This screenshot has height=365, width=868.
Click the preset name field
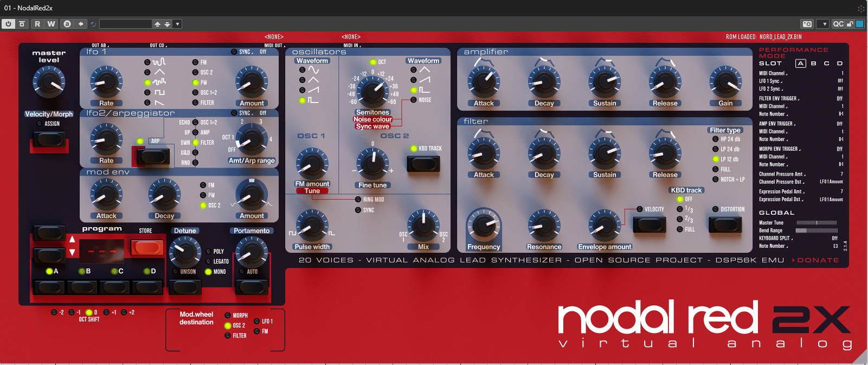tap(125, 24)
